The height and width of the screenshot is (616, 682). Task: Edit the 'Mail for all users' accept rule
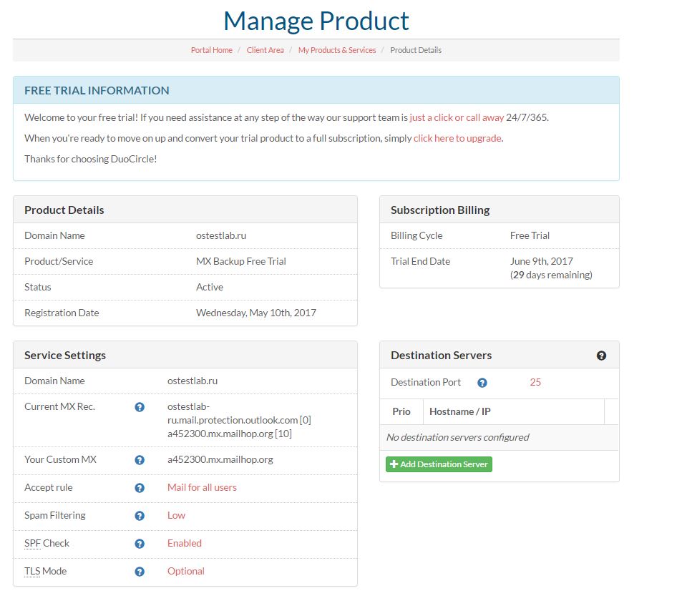[x=202, y=487]
